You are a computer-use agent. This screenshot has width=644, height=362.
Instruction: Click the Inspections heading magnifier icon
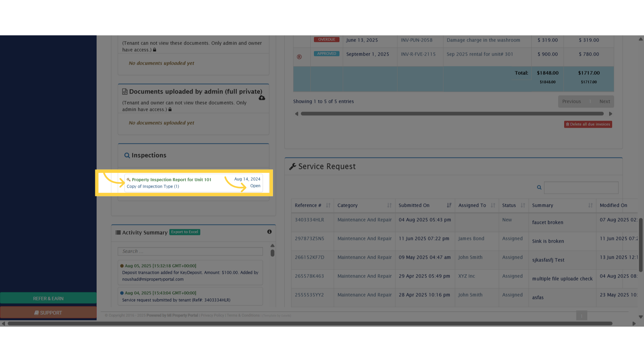(x=127, y=156)
